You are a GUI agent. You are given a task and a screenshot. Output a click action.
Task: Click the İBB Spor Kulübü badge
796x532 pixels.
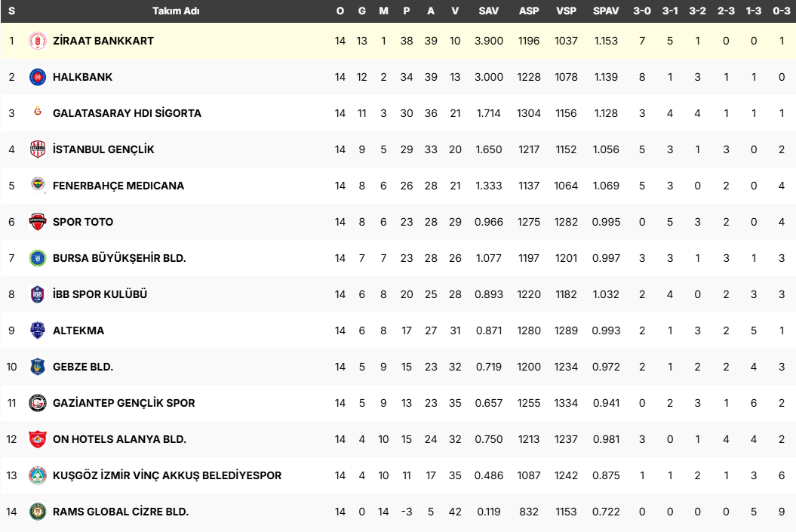[x=37, y=294]
